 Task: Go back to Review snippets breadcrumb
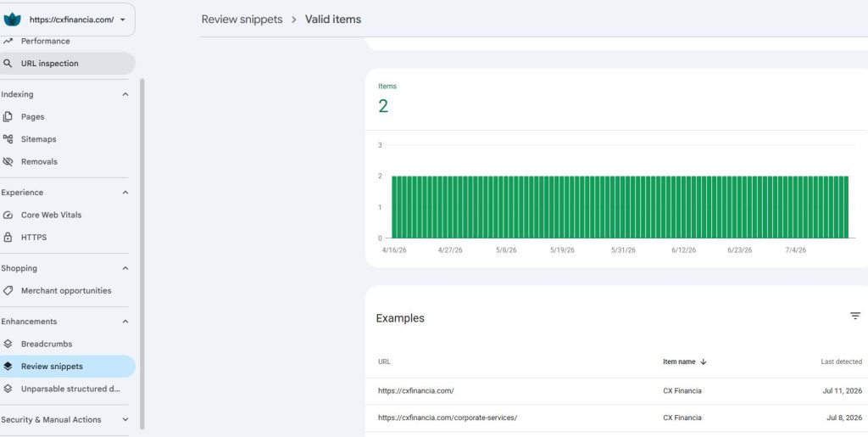[x=242, y=20]
